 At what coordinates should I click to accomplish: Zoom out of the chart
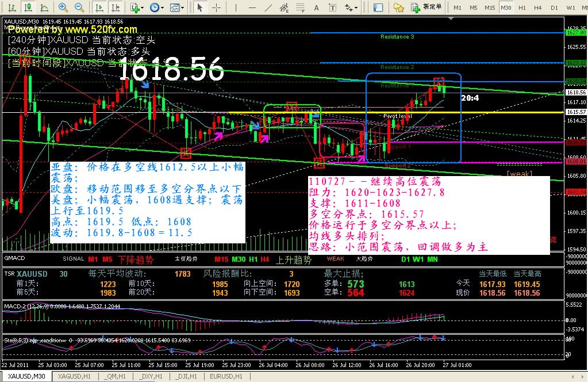[79, 7]
